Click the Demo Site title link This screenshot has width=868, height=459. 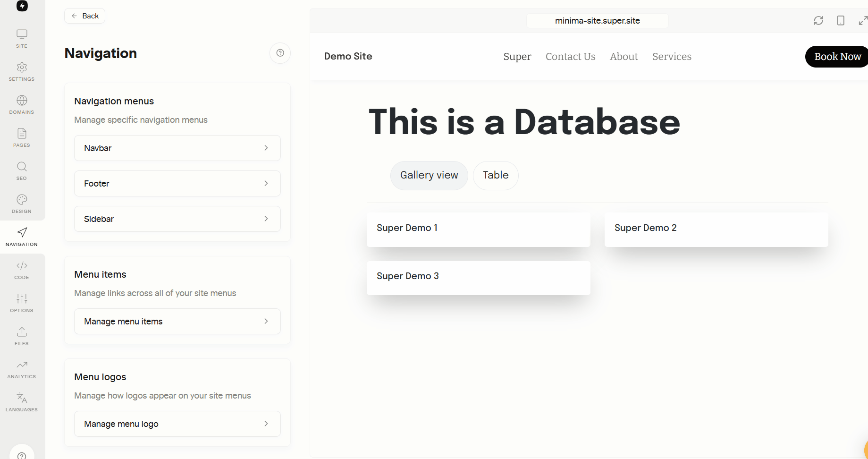(348, 56)
